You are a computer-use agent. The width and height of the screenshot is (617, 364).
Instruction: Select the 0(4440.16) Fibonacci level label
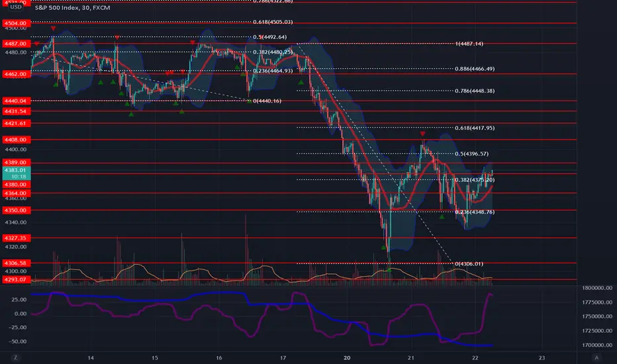[267, 101]
